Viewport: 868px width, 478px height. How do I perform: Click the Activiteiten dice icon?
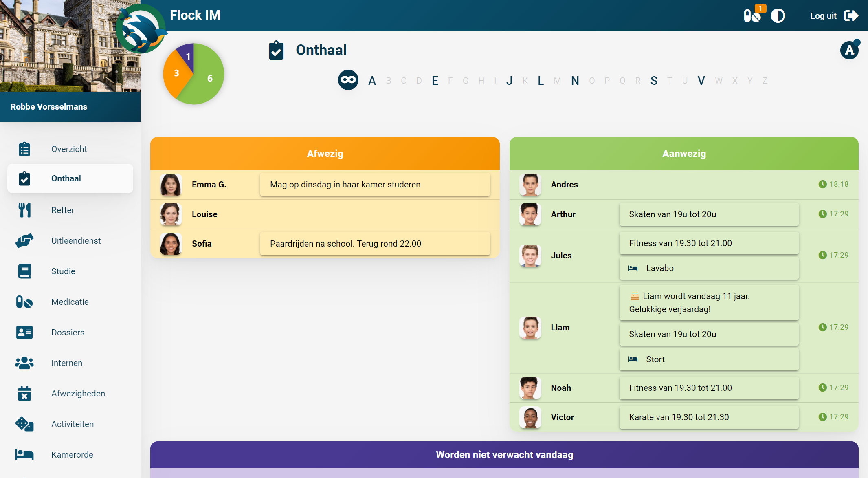click(x=24, y=424)
